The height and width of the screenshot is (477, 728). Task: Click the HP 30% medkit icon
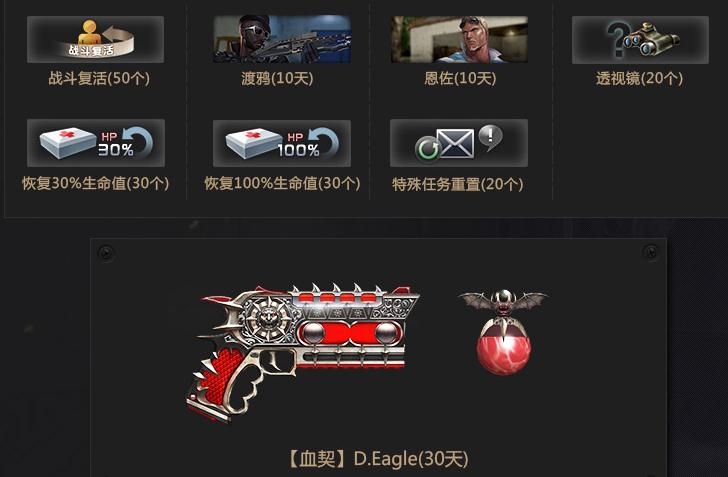96,143
